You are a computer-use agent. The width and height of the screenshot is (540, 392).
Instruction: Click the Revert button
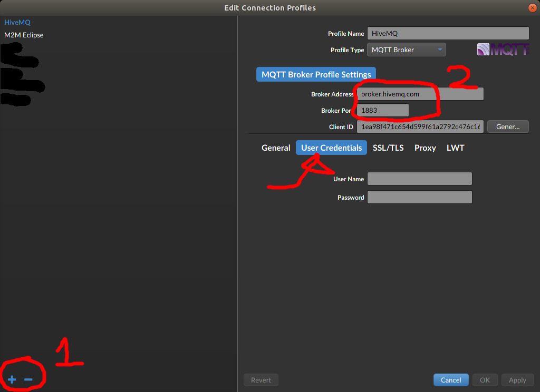[x=261, y=380]
